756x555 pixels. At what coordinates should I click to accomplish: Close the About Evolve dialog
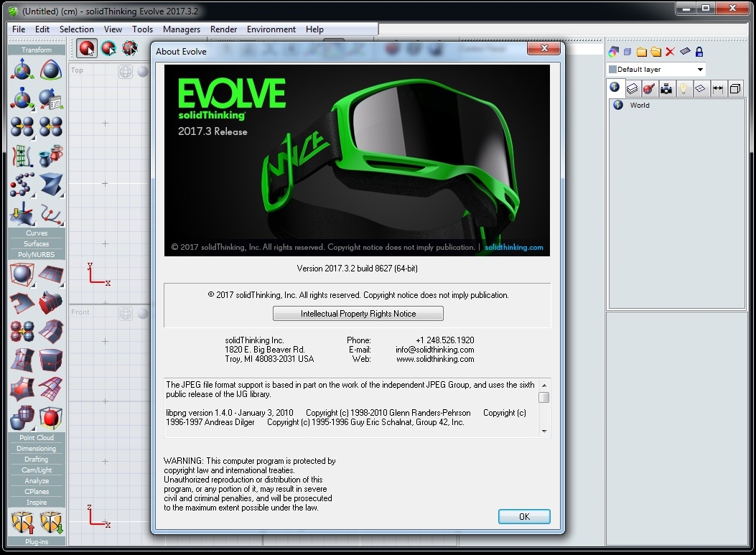[x=544, y=48]
